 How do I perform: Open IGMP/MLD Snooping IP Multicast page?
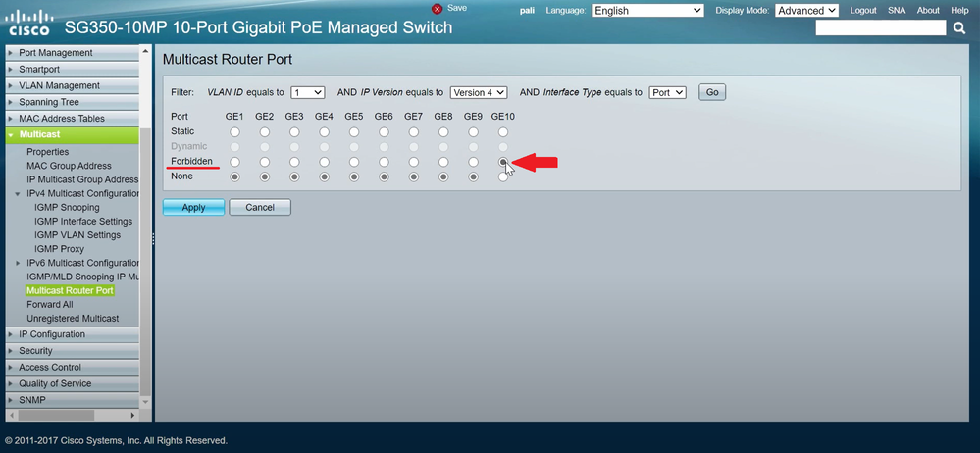click(x=82, y=277)
